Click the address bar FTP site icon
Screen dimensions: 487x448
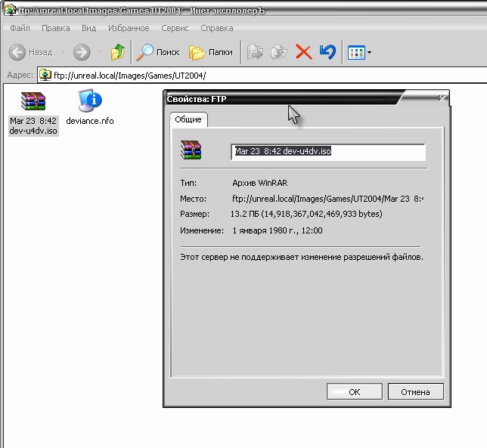[x=45, y=75]
